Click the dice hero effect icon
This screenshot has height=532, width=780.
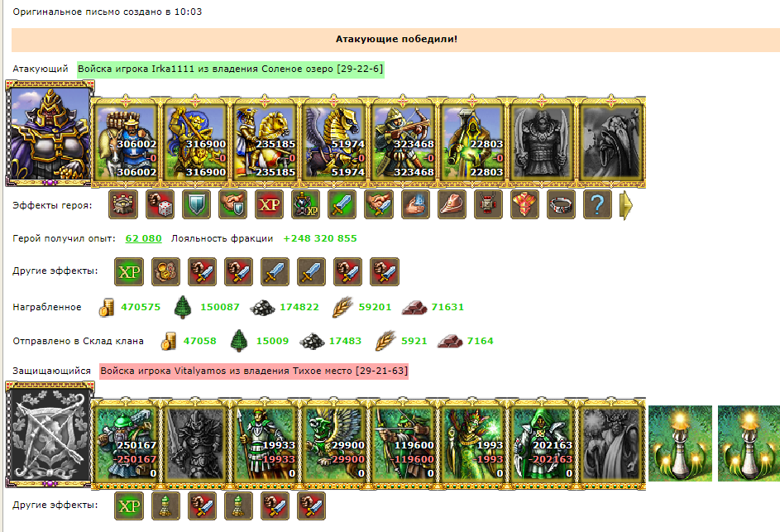point(160,204)
